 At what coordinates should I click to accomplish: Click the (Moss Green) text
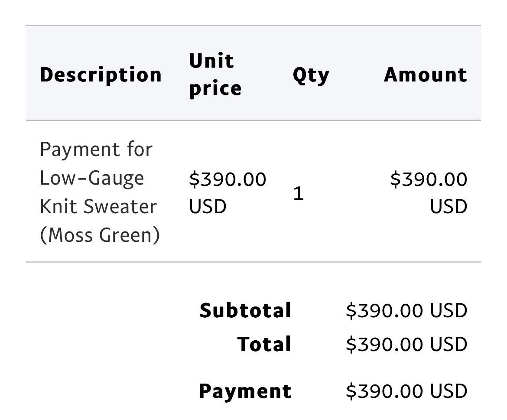(100, 235)
